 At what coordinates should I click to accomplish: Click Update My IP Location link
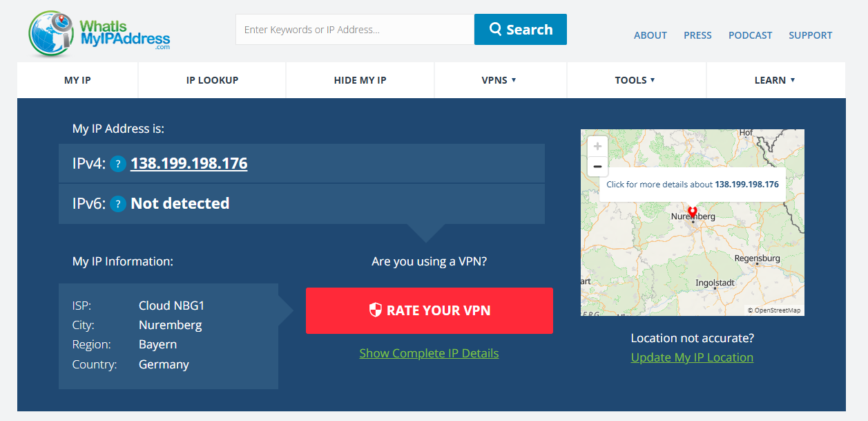pos(692,357)
